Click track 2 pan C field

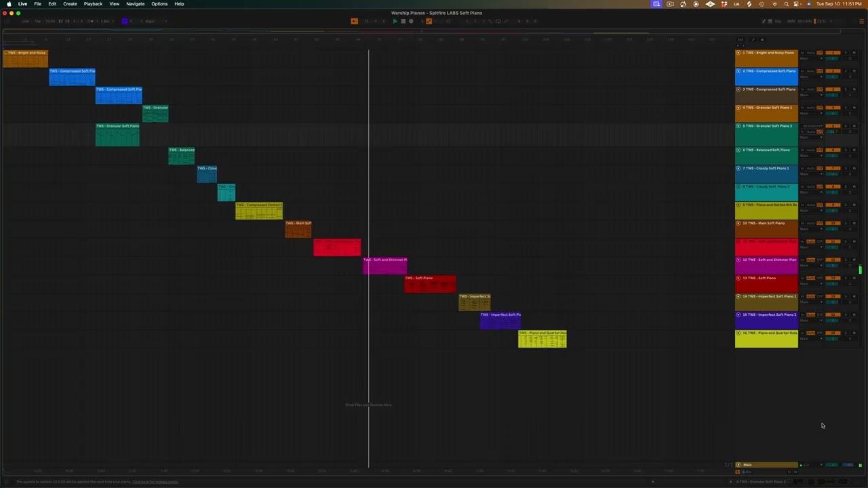tap(850, 77)
